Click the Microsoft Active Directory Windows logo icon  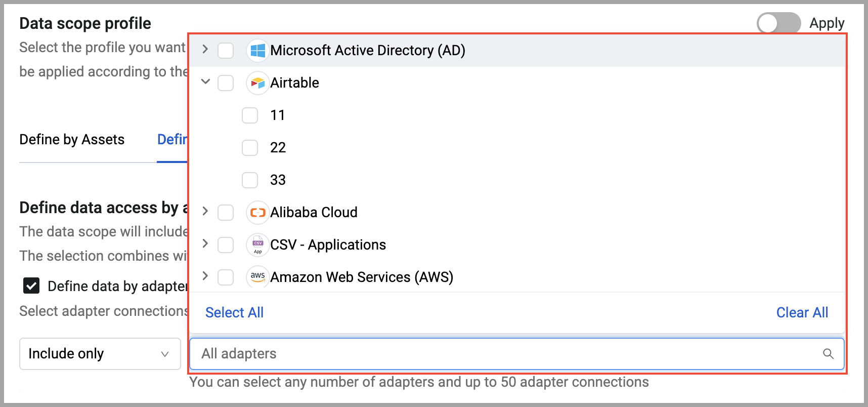click(257, 51)
